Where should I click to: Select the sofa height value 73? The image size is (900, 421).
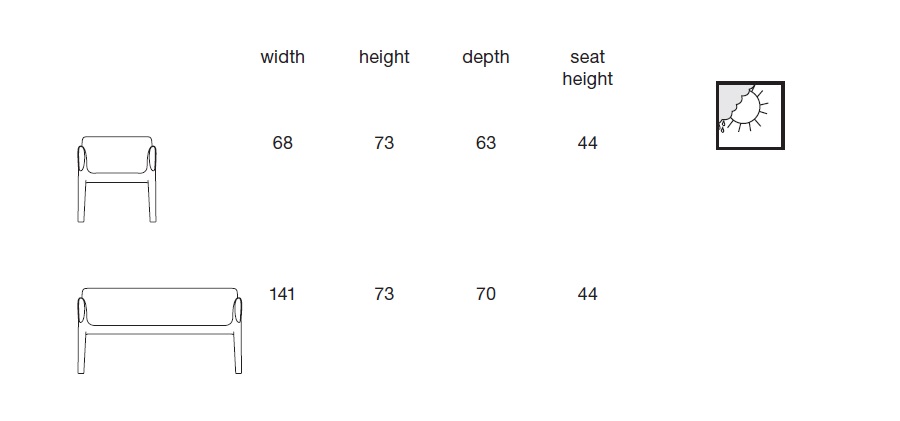coord(384,294)
